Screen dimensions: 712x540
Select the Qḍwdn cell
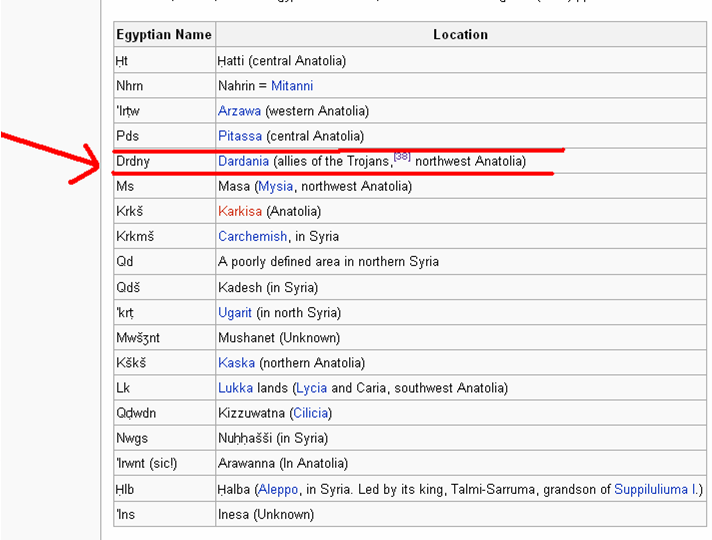tap(164, 412)
